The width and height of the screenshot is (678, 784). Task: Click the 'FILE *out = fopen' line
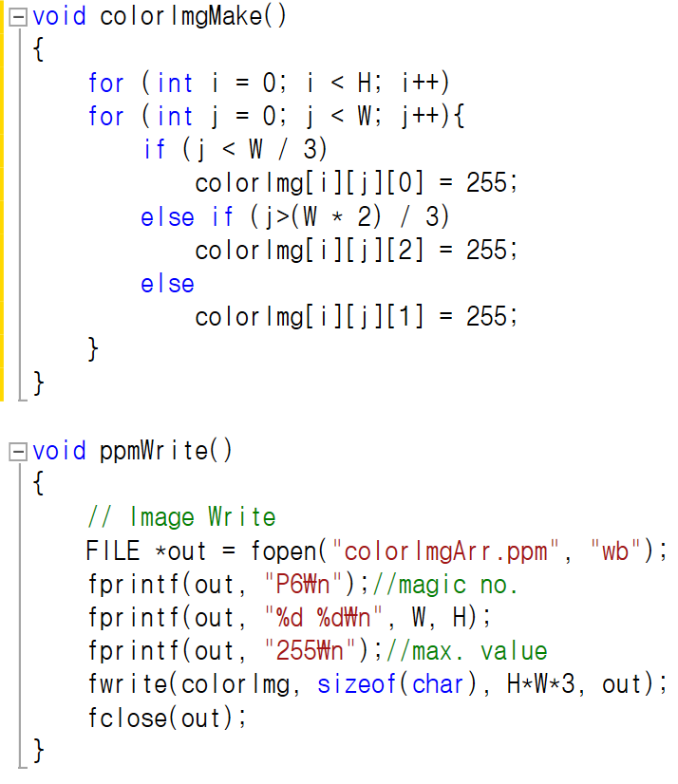coord(377,551)
